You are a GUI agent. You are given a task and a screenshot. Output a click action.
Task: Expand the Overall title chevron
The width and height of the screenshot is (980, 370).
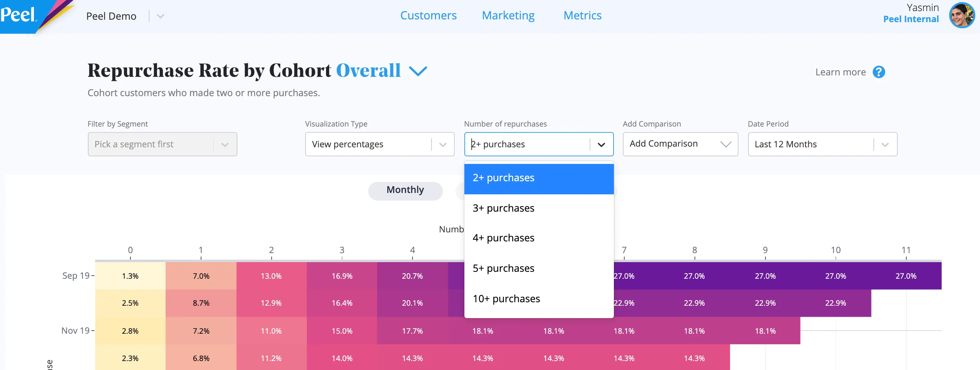(418, 71)
